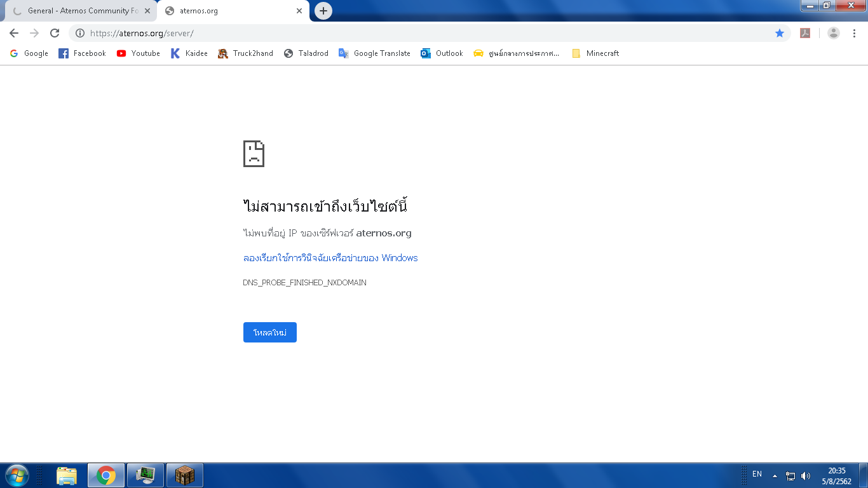Screen dimensions: 868x488
Task: Open the Chrome three-dot menu
Action: 855,33
